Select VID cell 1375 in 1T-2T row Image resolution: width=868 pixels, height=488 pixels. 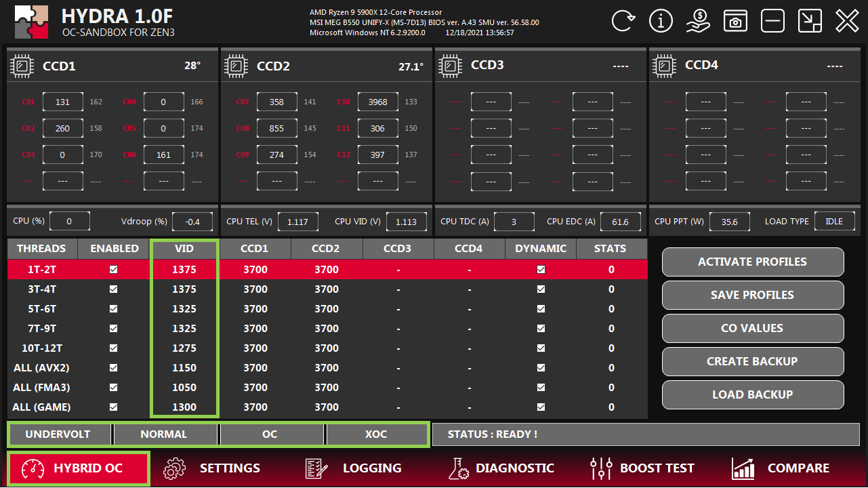(184, 270)
